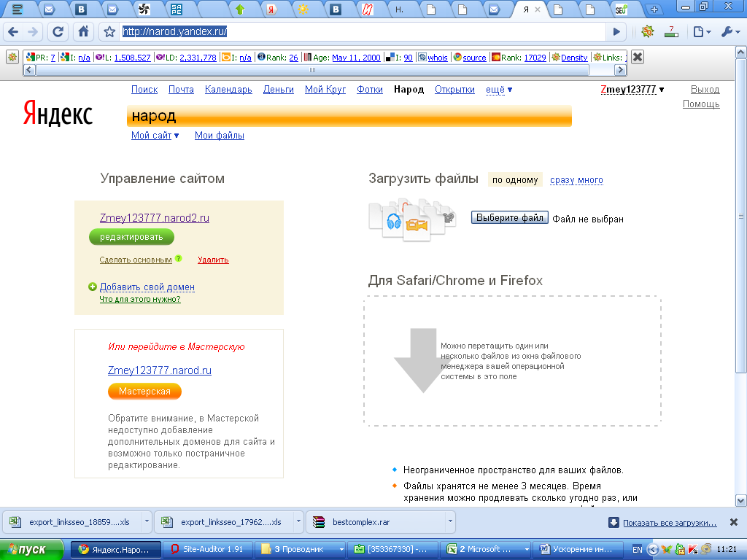The height and width of the screenshot is (560, 747).
Task: Open the home page via house icon
Action: [x=83, y=32]
